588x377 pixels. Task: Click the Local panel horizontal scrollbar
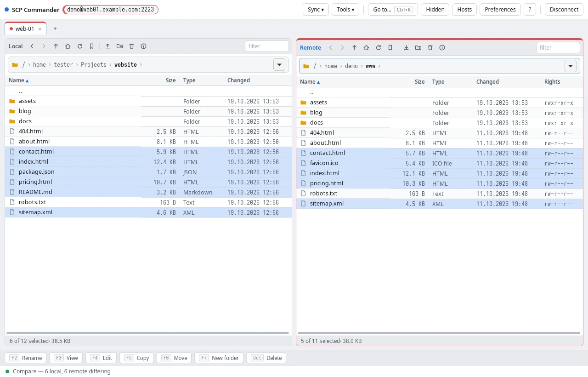coord(148,333)
